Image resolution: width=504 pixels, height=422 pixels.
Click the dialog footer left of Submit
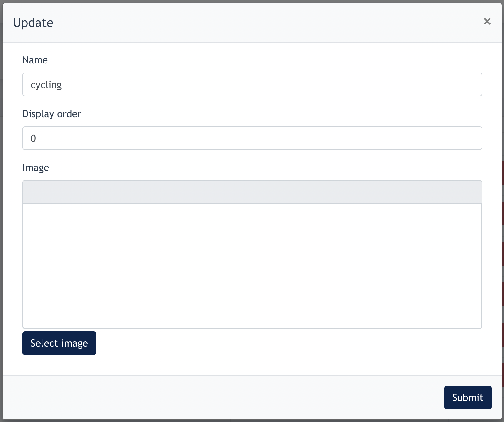point(219,397)
